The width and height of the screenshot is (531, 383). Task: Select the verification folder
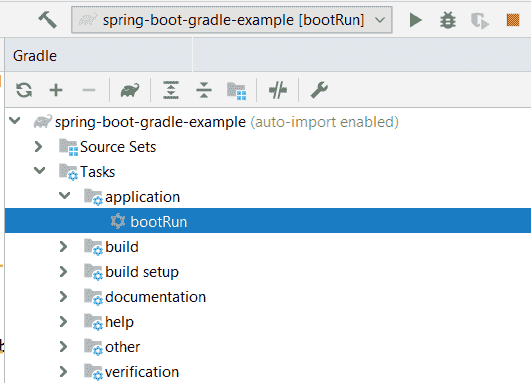pyautogui.click(x=142, y=372)
